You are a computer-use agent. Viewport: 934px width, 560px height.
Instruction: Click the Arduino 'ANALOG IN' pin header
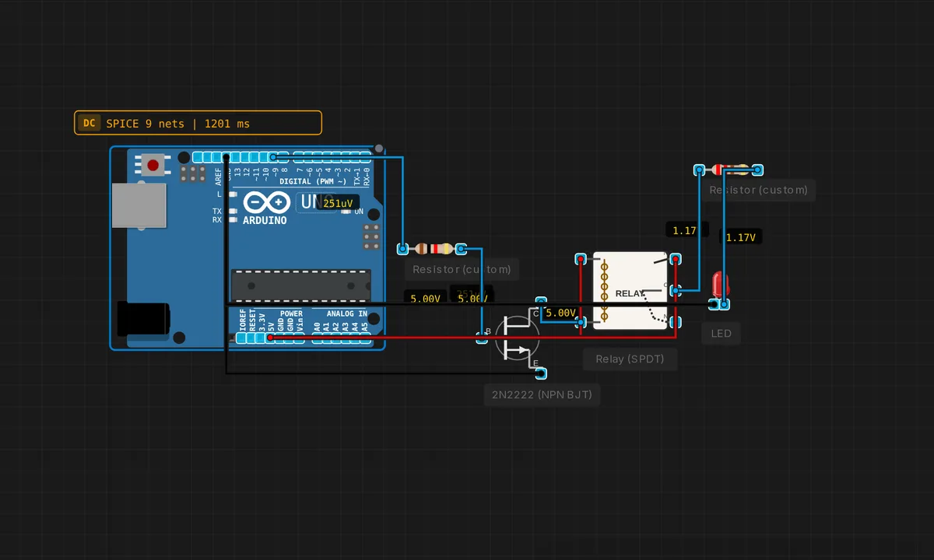341,338
